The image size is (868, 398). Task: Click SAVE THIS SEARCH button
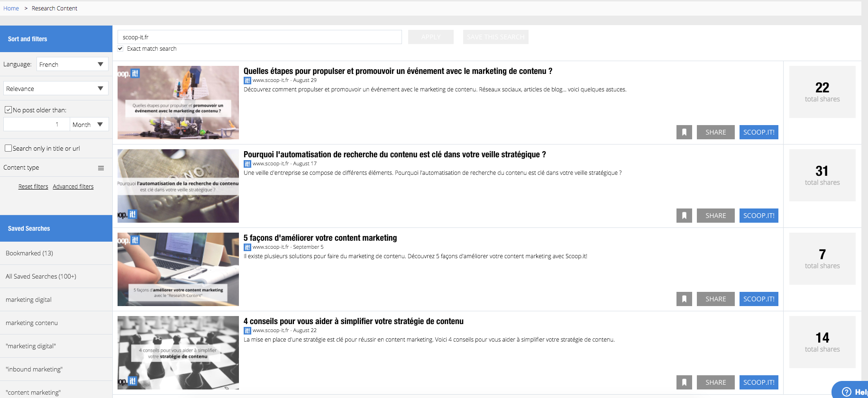point(495,37)
